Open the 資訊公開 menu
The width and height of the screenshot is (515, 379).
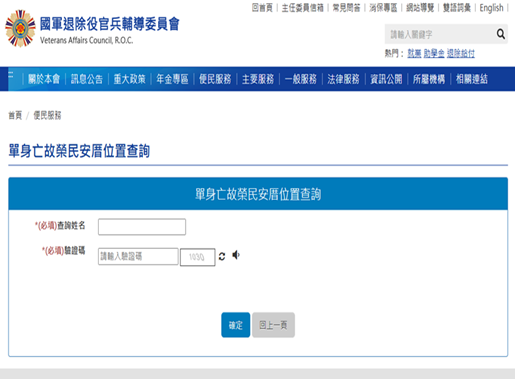(x=386, y=79)
